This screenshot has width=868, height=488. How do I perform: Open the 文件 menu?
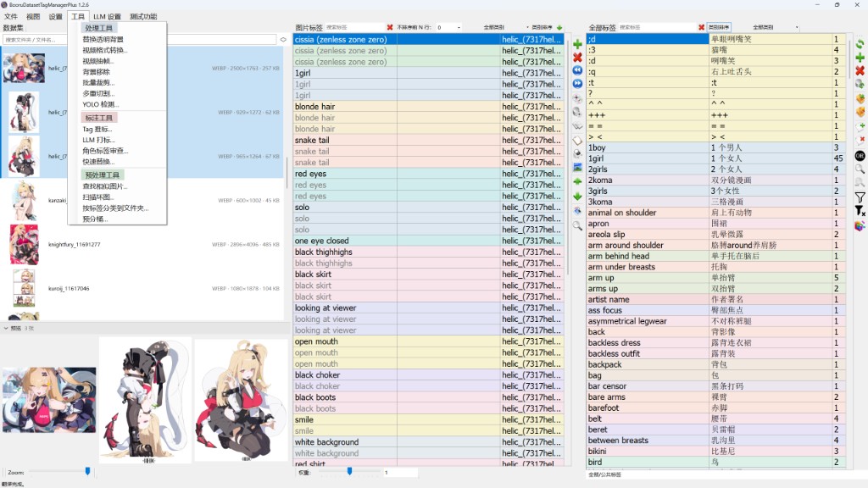click(10, 17)
